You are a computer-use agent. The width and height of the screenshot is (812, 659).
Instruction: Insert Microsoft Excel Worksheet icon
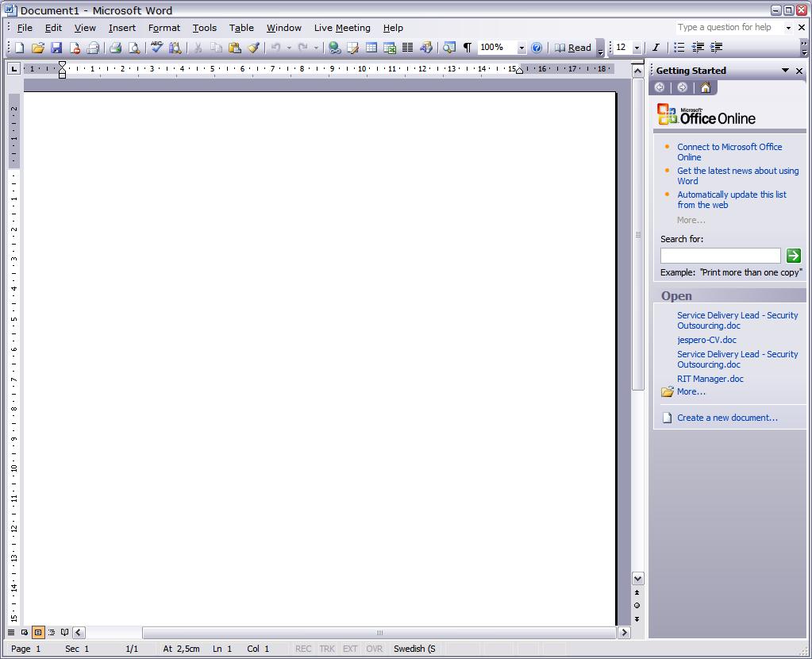click(x=390, y=48)
